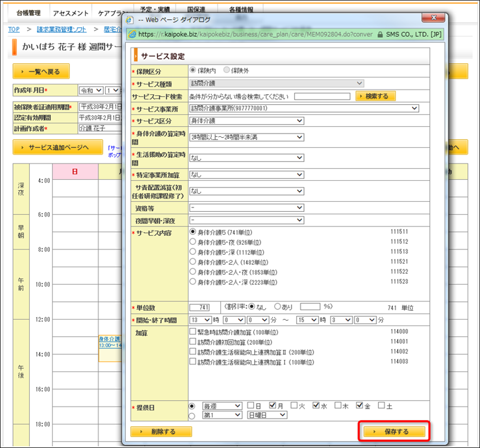Choose 身体介護5・2人 (1482単位) option
480x448 pixels.
pos(192,261)
